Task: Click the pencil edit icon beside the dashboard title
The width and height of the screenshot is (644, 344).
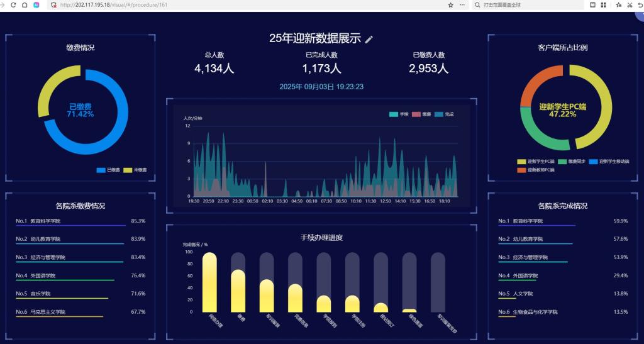Action: pos(369,39)
